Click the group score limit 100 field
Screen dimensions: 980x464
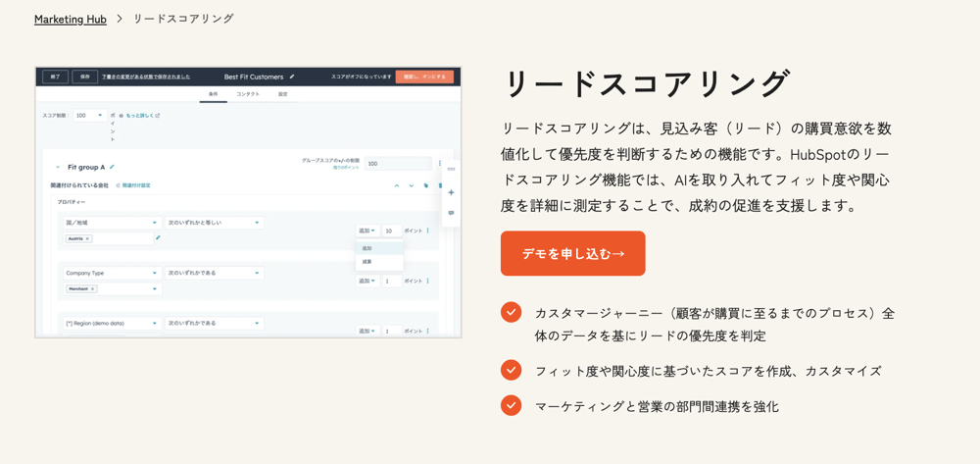[x=398, y=163]
